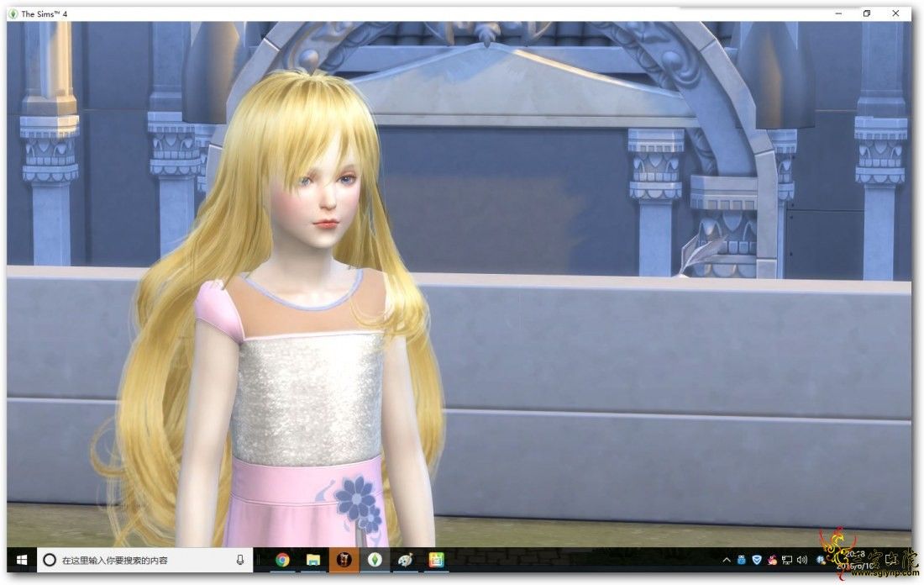Click the input method indicator in tray

[x=821, y=560]
